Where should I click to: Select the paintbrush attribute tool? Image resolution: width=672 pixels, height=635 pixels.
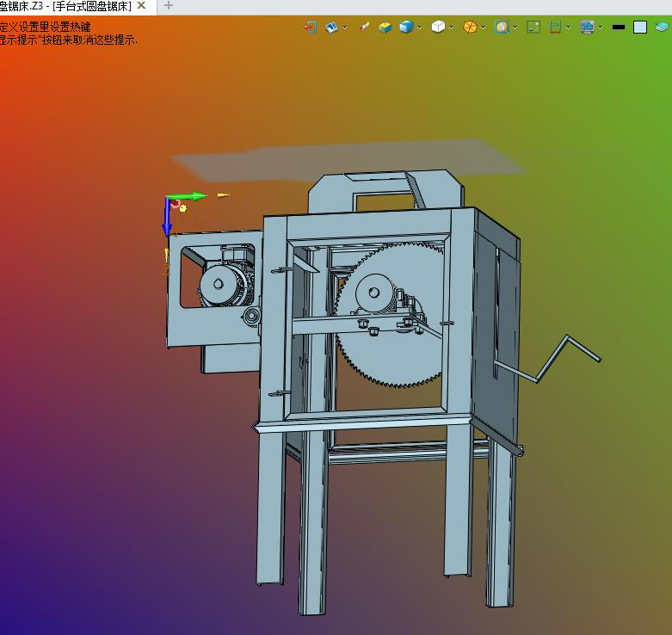(364, 28)
